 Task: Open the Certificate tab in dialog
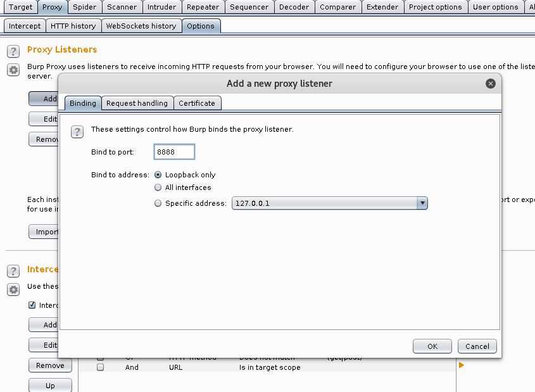(197, 103)
